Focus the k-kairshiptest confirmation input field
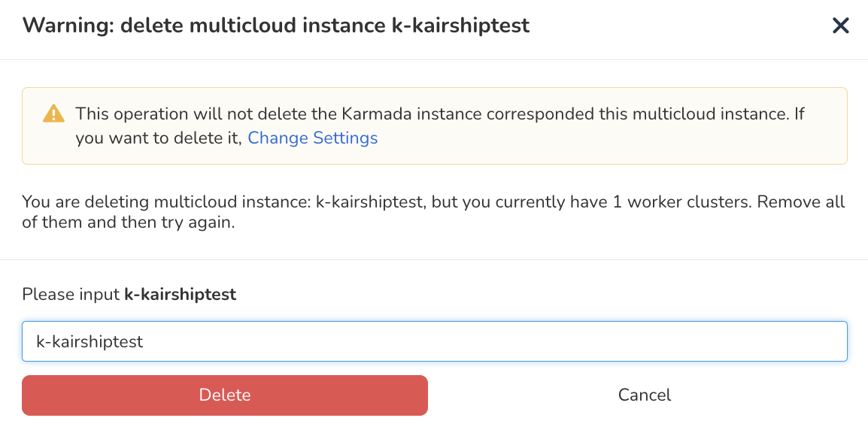Image resolution: width=868 pixels, height=427 pixels. pos(435,341)
